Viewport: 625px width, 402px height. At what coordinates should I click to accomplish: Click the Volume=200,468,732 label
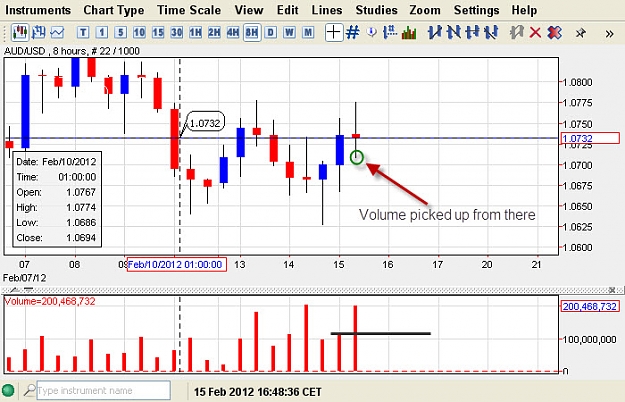click(50, 301)
